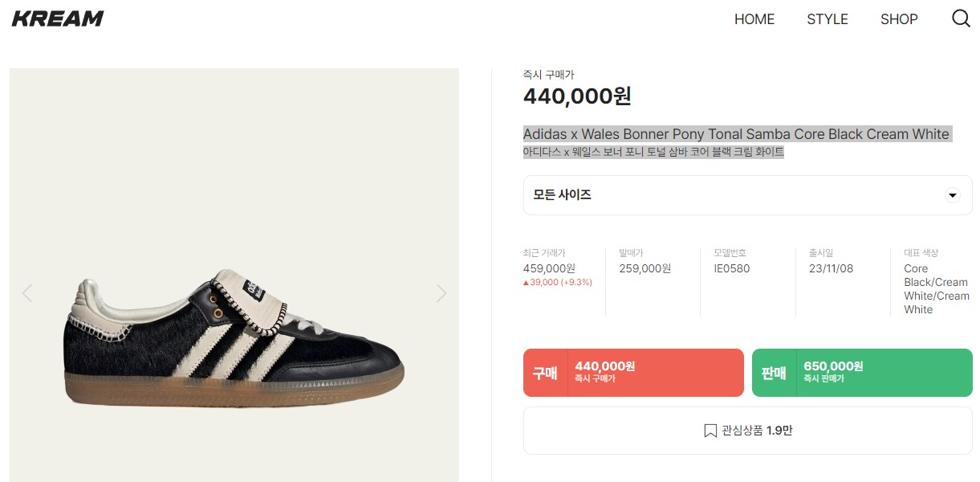The height and width of the screenshot is (482, 980).
Task: Open the SHOP menu item
Action: pos(899,19)
